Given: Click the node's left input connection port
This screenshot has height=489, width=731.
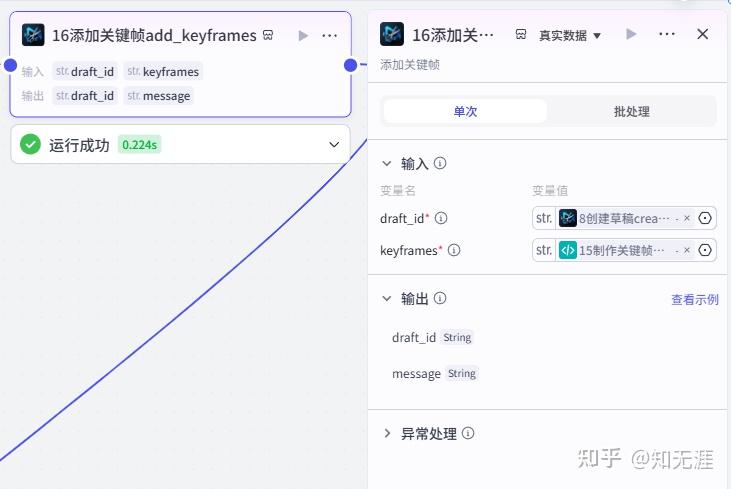Looking at the screenshot, I should tap(10, 65).
